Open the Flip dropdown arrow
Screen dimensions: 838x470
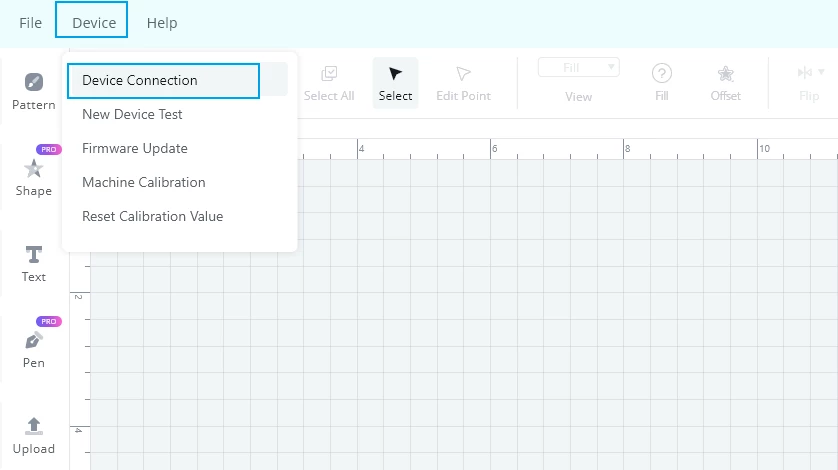(x=821, y=72)
